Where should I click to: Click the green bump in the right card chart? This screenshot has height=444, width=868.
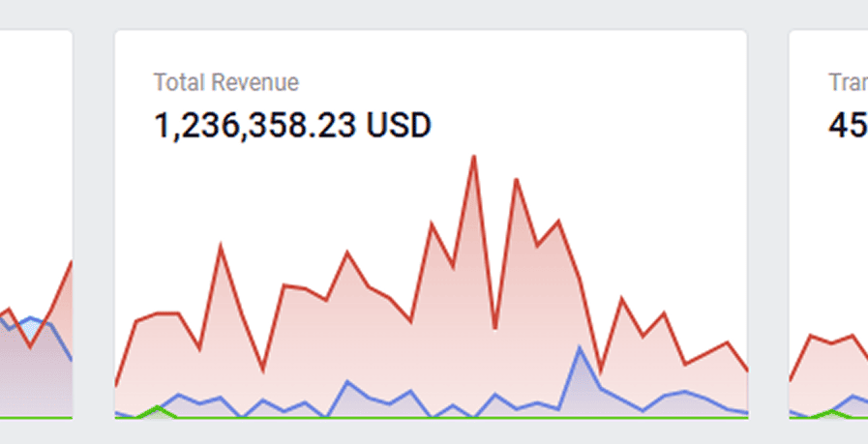point(828,412)
